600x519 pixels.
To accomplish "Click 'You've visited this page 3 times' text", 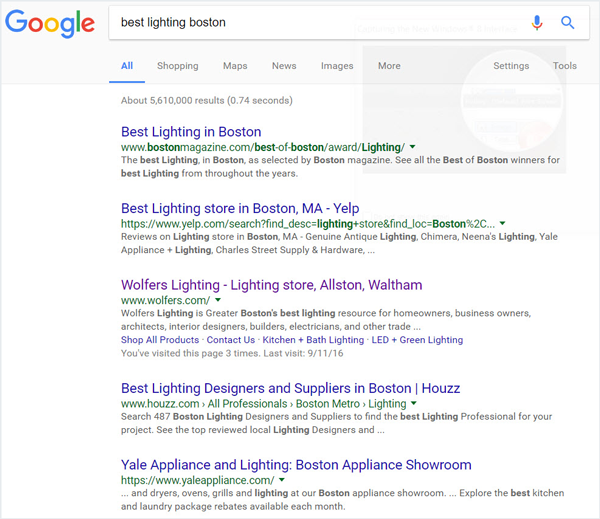I will click(232, 353).
